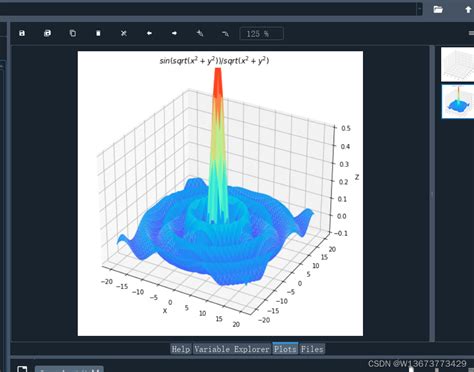Click the vertical scrollbar beside the plot
This screenshot has width=474, height=372.
[x=432, y=193]
